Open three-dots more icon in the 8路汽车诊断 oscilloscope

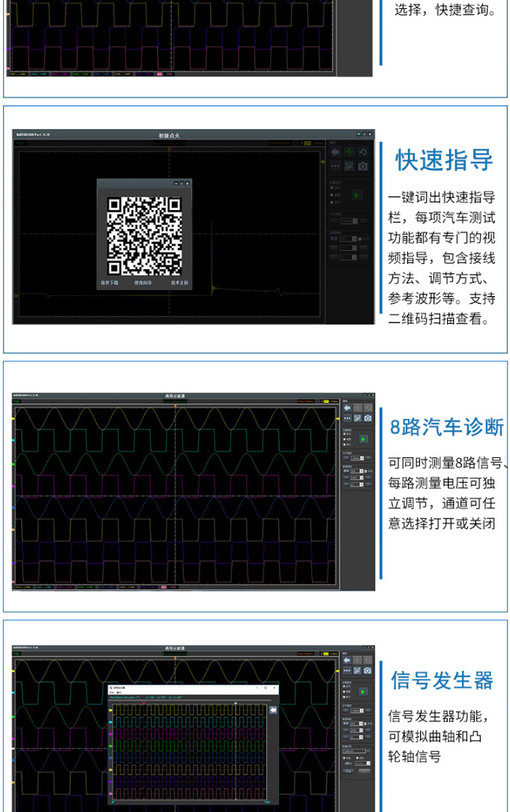pyautogui.click(x=347, y=418)
